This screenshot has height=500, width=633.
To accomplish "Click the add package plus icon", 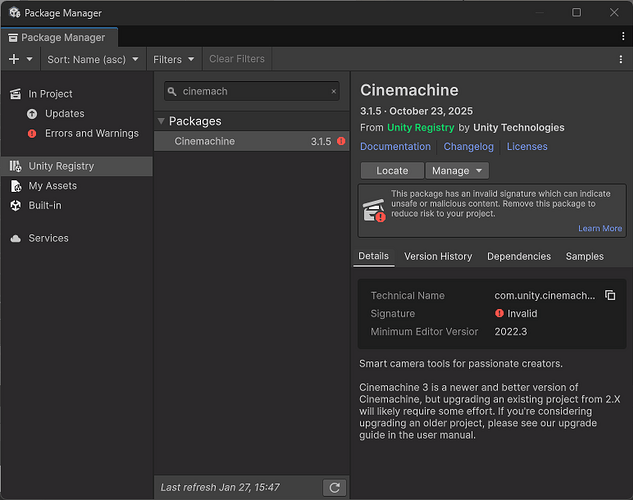I will pyautogui.click(x=14, y=59).
